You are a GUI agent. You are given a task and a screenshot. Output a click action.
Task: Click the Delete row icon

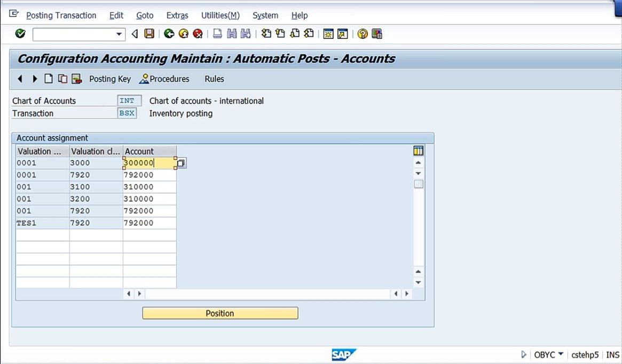76,79
